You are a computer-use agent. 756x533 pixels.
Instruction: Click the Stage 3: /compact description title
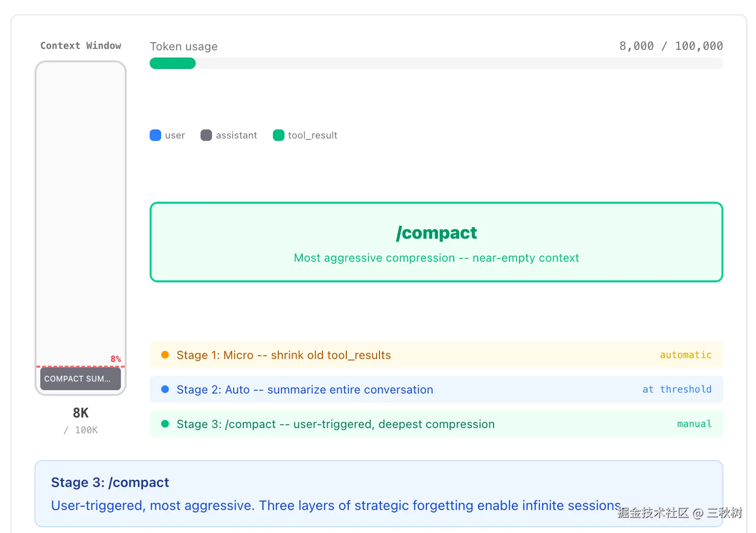110,482
